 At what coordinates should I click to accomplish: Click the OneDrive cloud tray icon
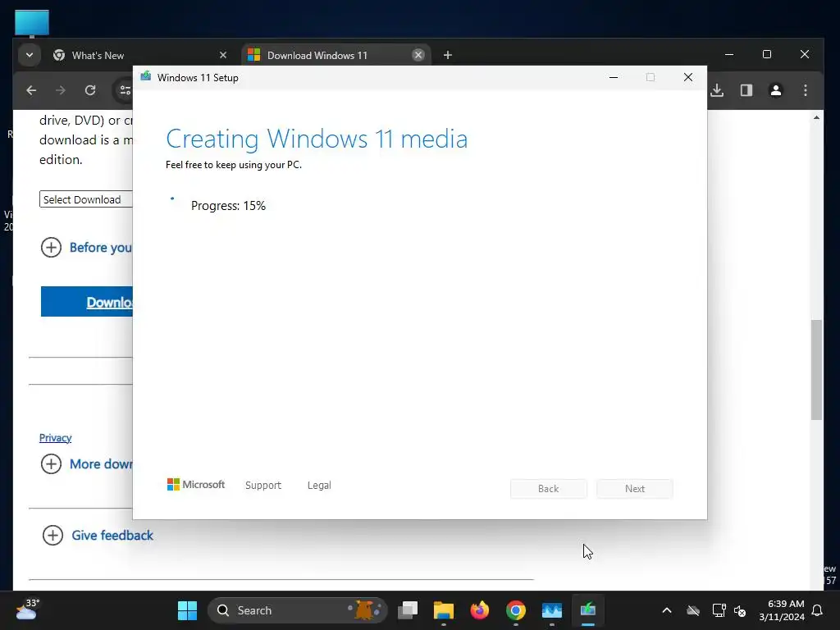pos(693,610)
